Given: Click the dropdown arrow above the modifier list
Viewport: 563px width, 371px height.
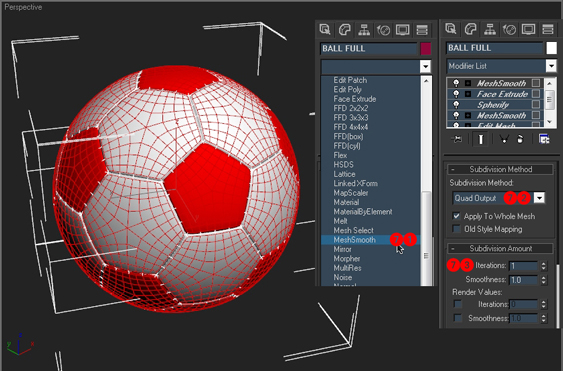Looking at the screenshot, I should point(425,66).
